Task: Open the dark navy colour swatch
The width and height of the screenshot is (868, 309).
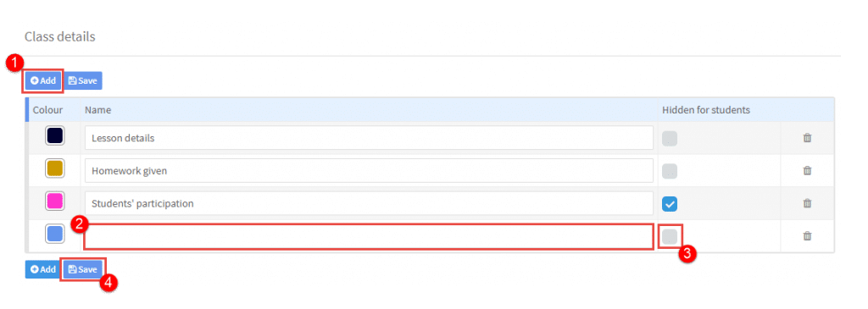Action: click(55, 136)
